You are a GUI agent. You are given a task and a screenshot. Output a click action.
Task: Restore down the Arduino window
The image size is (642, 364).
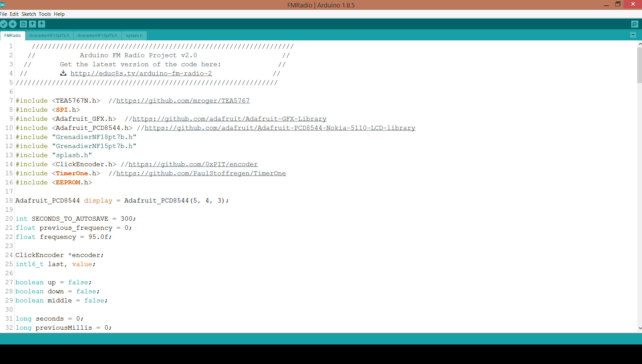tap(618, 4)
